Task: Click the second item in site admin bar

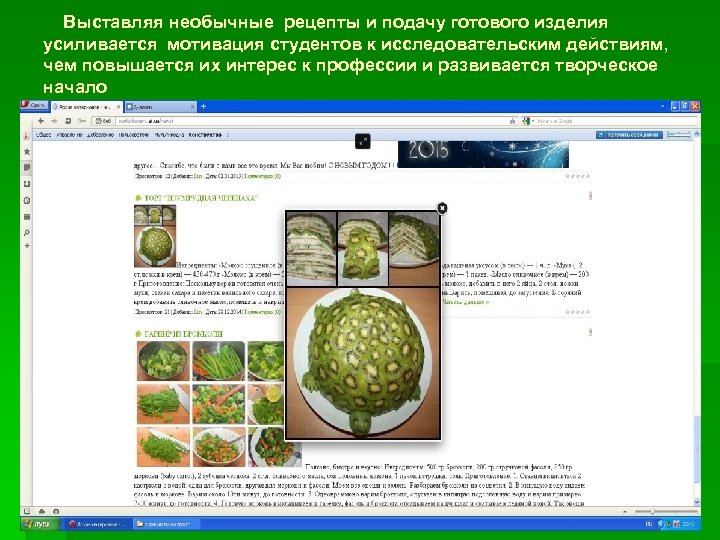Action: (69, 135)
